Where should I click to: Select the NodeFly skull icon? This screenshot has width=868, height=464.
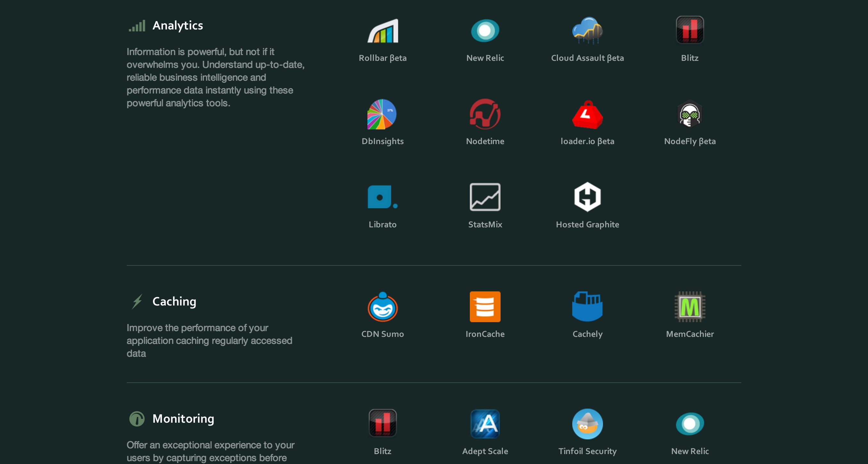point(689,114)
